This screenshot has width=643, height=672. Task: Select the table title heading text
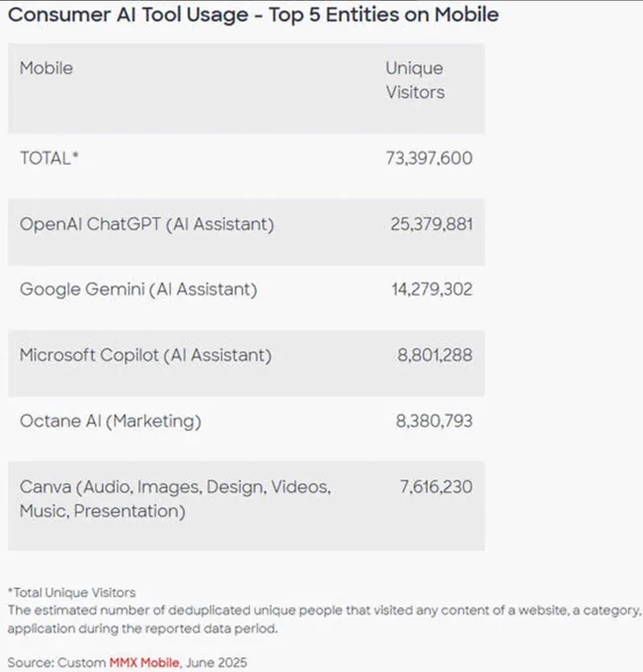click(x=253, y=15)
